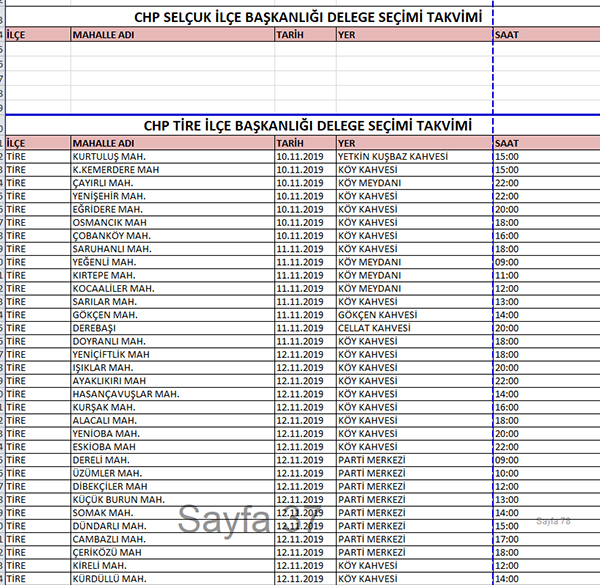600x585 pixels.
Task: Click the ALACALI MAH. cell
Action: 173,420
